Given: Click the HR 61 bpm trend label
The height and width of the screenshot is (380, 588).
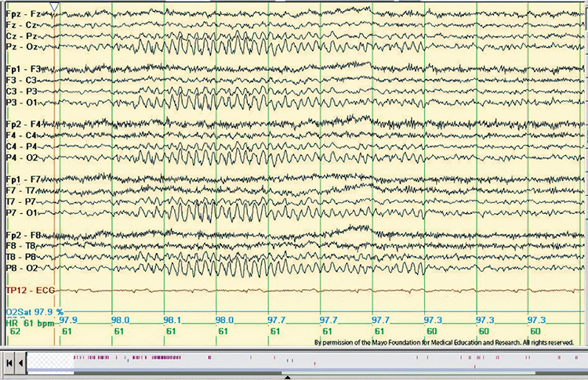Looking at the screenshot, I should (x=23, y=322).
